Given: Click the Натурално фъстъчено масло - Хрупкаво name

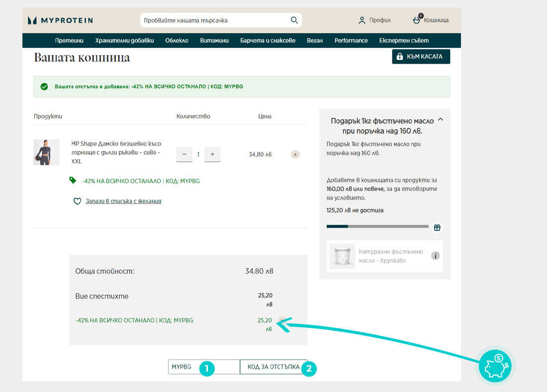Looking at the screenshot, I should click(x=391, y=256).
